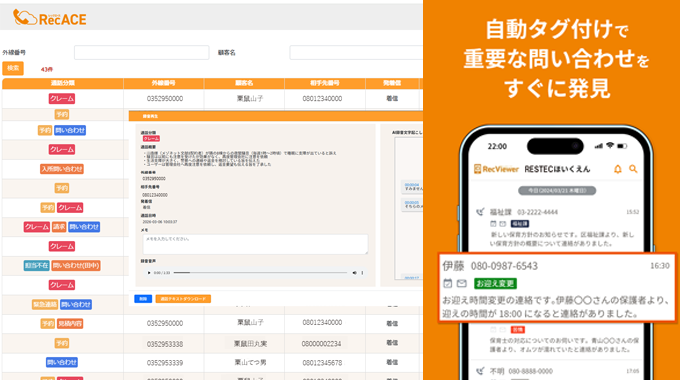This screenshot has height=380, width=680.
Task: Click the 08012340000 value in detail panel
Action: pos(155,195)
